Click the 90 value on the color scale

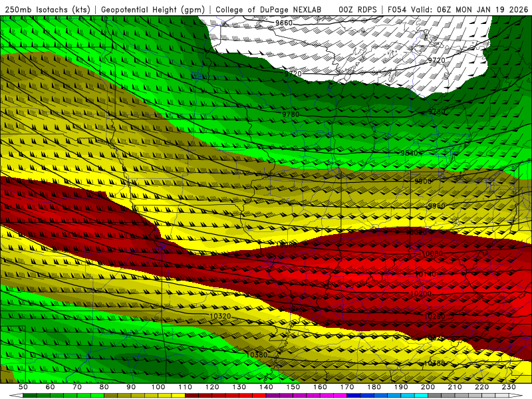[131, 387]
